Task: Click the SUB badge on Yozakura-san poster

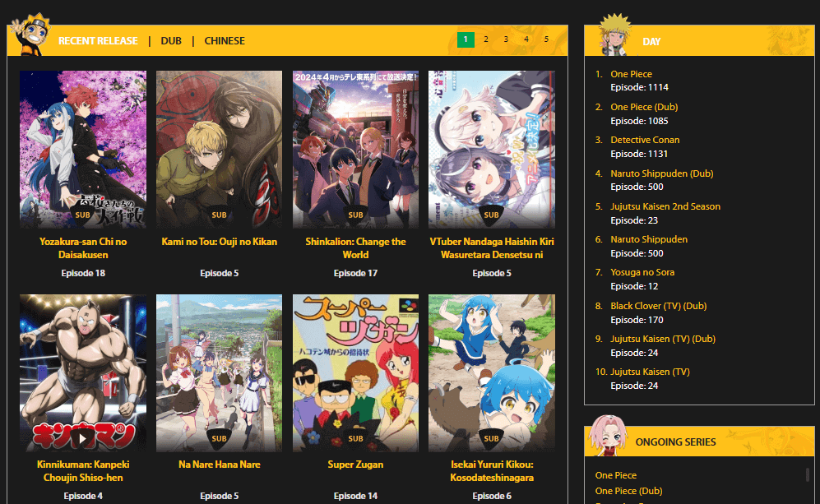Action: click(x=82, y=215)
